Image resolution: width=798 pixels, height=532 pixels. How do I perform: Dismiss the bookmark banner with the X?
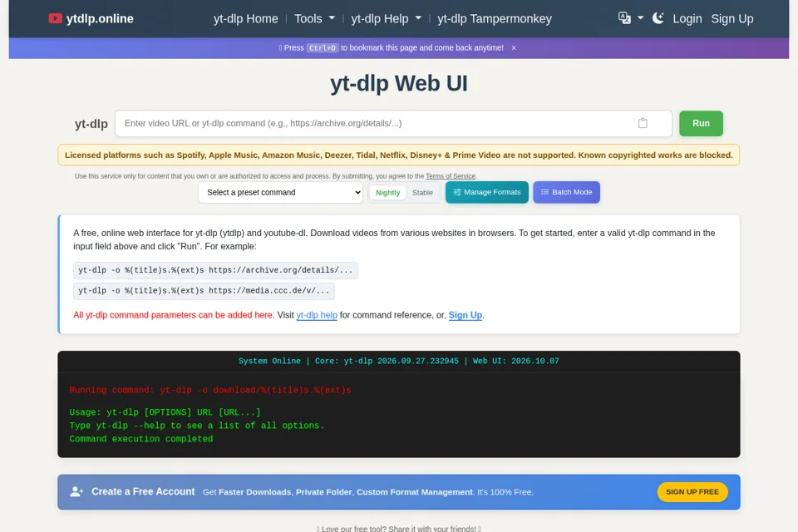(514, 48)
